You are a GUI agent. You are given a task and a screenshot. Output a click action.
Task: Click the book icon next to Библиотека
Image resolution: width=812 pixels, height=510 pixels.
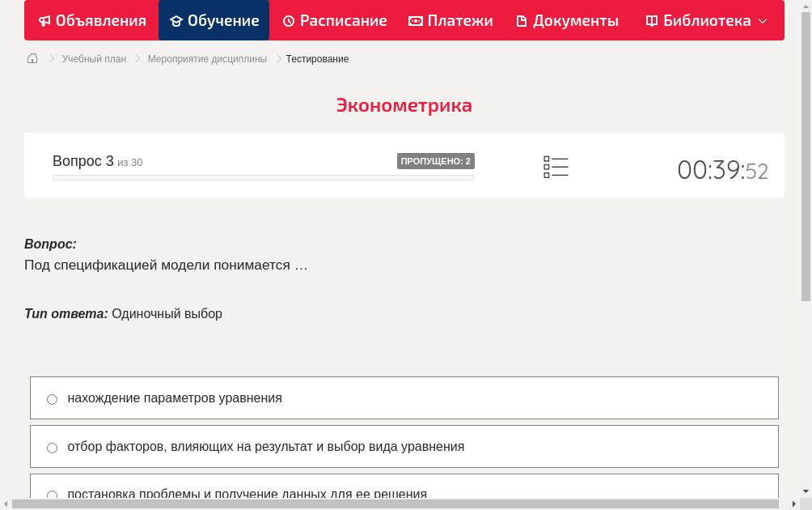(x=651, y=20)
